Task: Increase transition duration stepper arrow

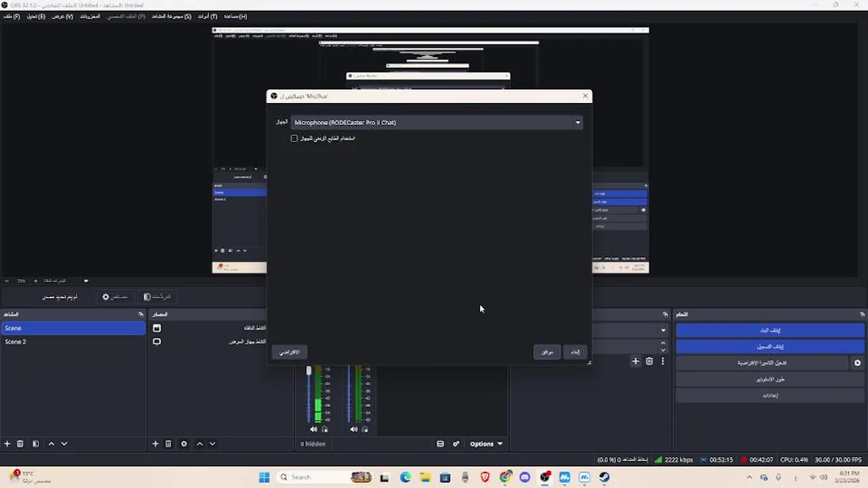Action: click(x=663, y=344)
